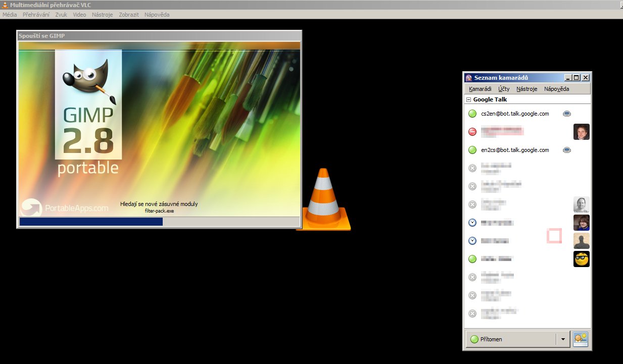This screenshot has height=364, width=623.
Task: Open the Média menu in VLC
Action: coord(10,15)
